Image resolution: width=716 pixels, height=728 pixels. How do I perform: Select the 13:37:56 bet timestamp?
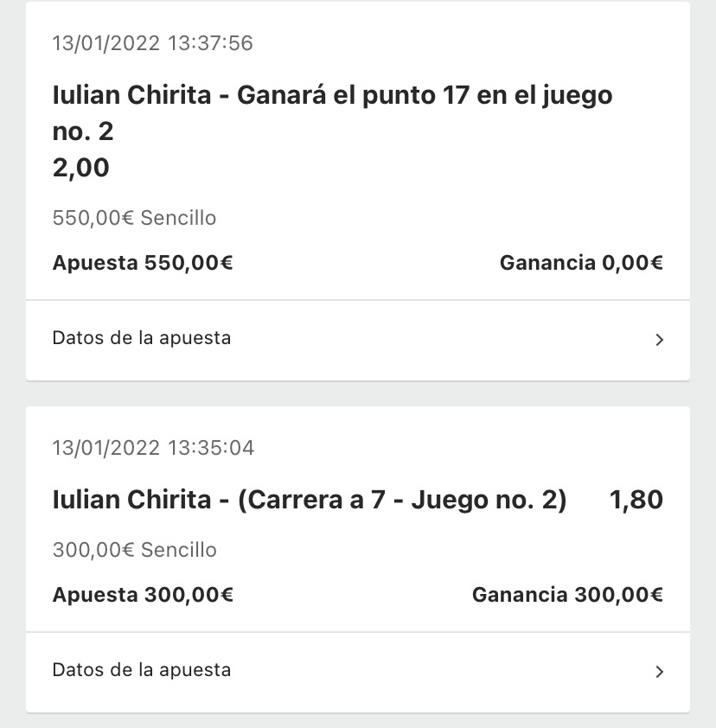point(153,43)
